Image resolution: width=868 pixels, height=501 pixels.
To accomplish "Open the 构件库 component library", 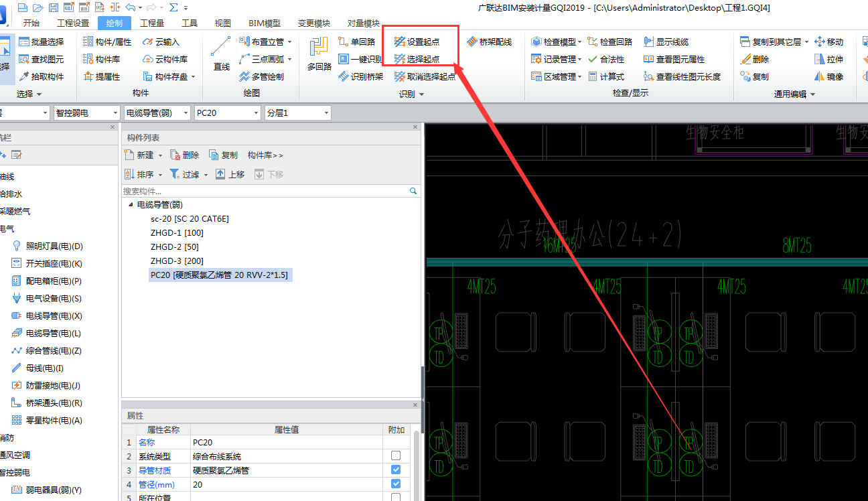I will [x=102, y=59].
